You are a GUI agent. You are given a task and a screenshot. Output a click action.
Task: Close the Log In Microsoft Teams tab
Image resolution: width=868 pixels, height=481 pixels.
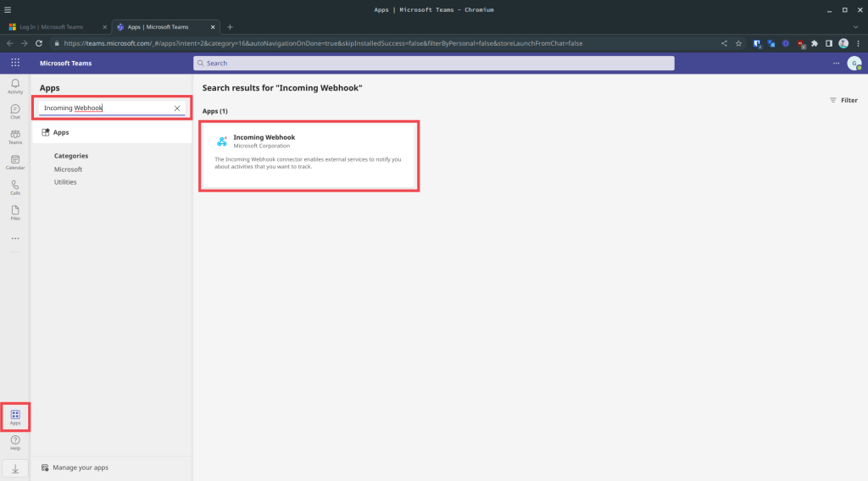tap(104, 26)
